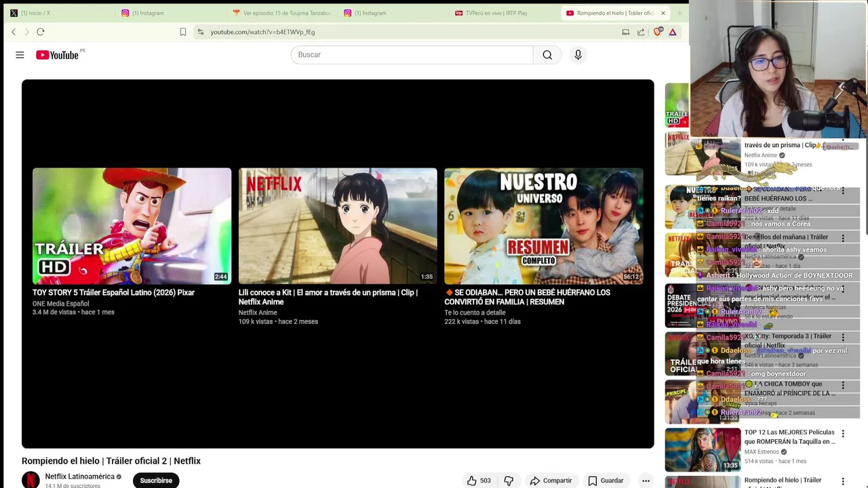This screenshot has height=488, width=868.
Task: Go forward with browser forward arrow
Action: pyautogui.click(x=27, y=32)
